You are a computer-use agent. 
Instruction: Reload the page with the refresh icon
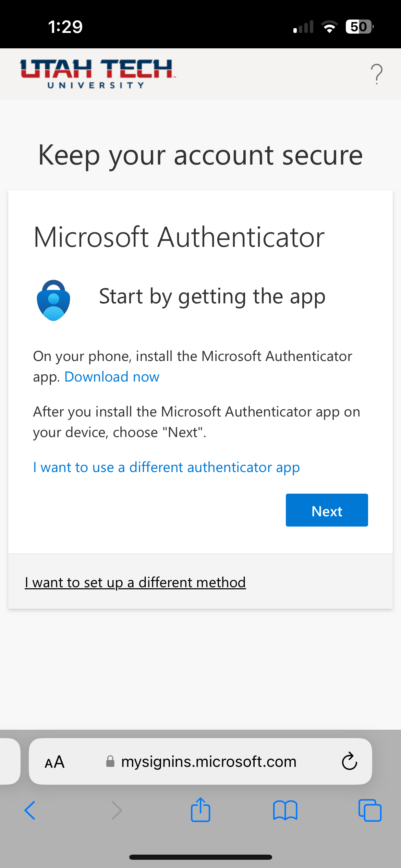click(349, 762)
